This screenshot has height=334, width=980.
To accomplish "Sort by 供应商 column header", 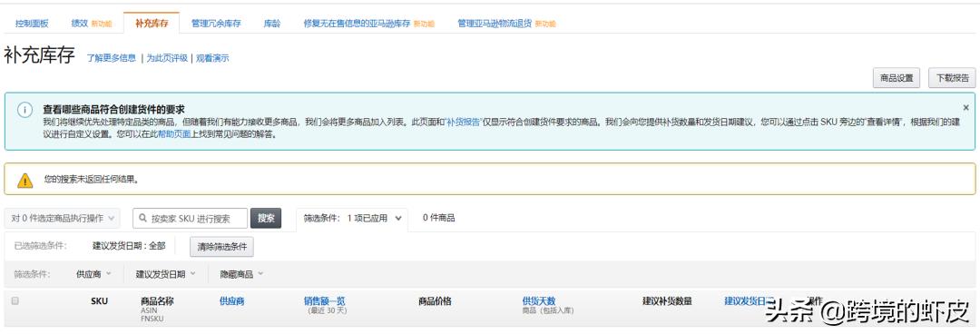I will point(232,300).
